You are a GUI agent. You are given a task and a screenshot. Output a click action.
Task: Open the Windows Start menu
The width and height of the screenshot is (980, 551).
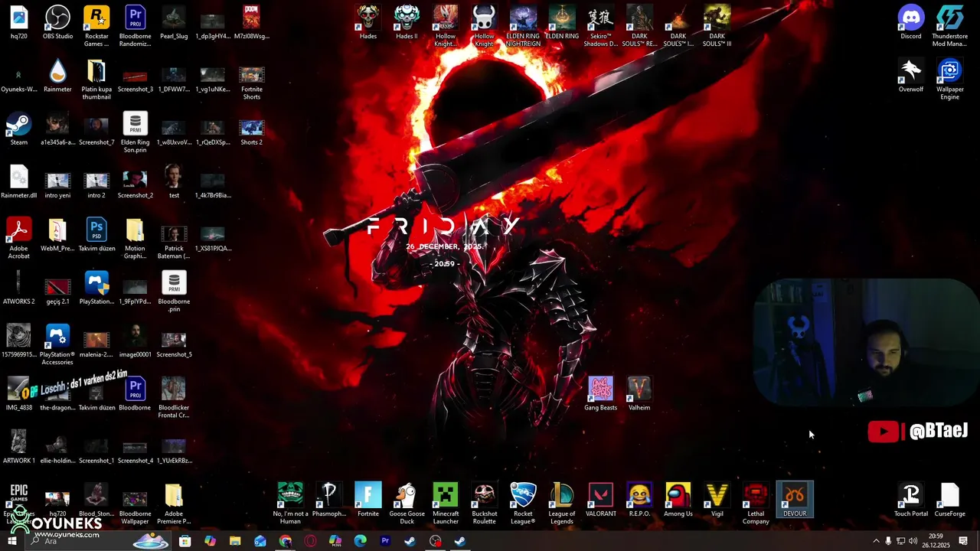(x=12, y=541)
